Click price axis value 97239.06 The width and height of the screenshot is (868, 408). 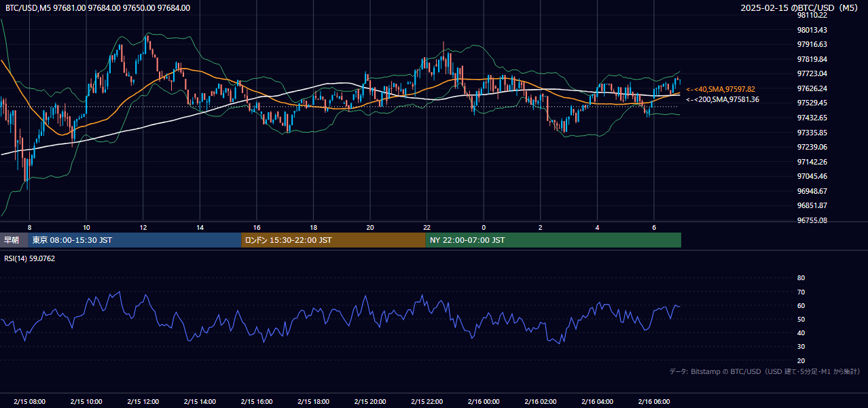point(812,147)
